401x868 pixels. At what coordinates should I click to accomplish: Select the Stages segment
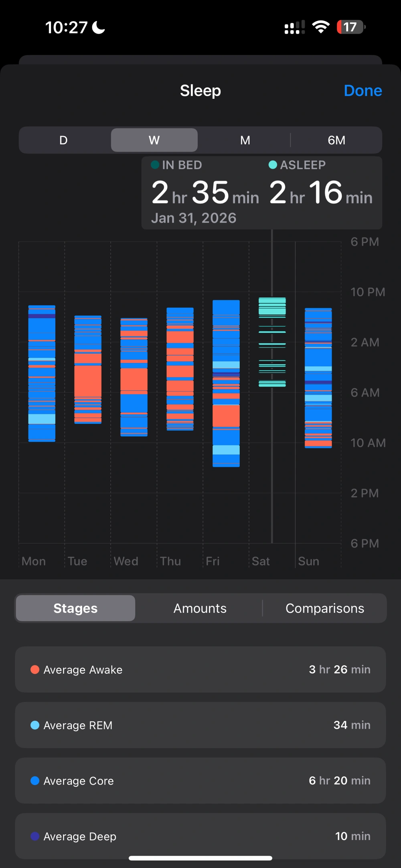click(x=75, y=608)
